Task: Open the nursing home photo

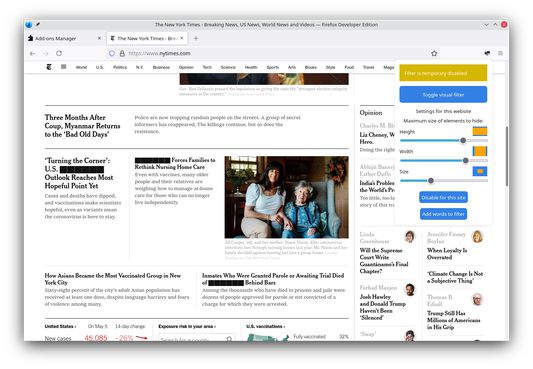Action: [x=287, y=197]
